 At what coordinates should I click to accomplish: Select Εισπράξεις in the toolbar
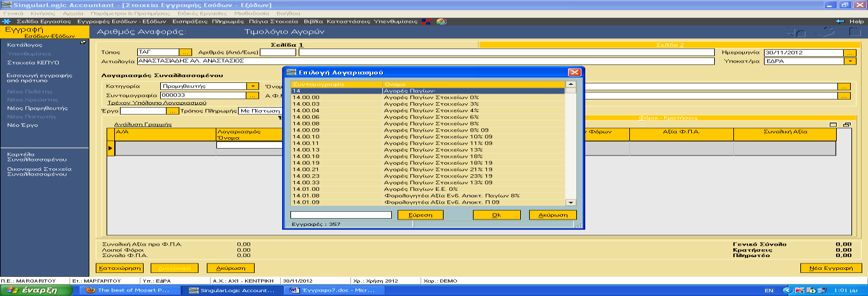pos(190,21)
